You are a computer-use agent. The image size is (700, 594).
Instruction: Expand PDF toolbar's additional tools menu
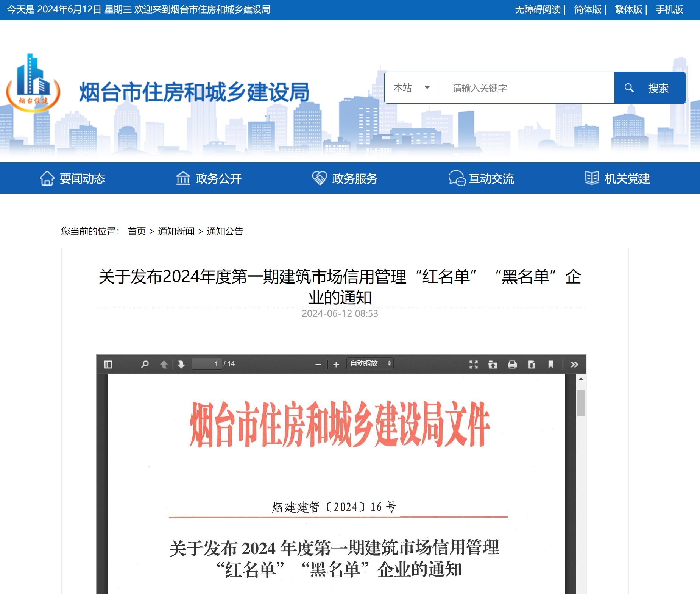pos(574,364)
